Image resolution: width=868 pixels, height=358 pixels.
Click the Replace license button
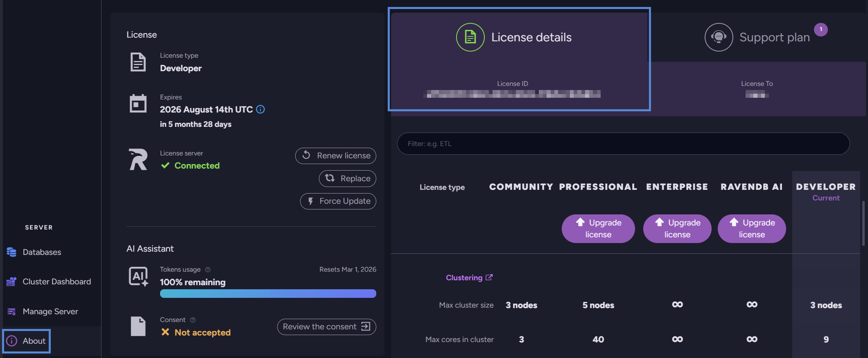click(348, 178)
